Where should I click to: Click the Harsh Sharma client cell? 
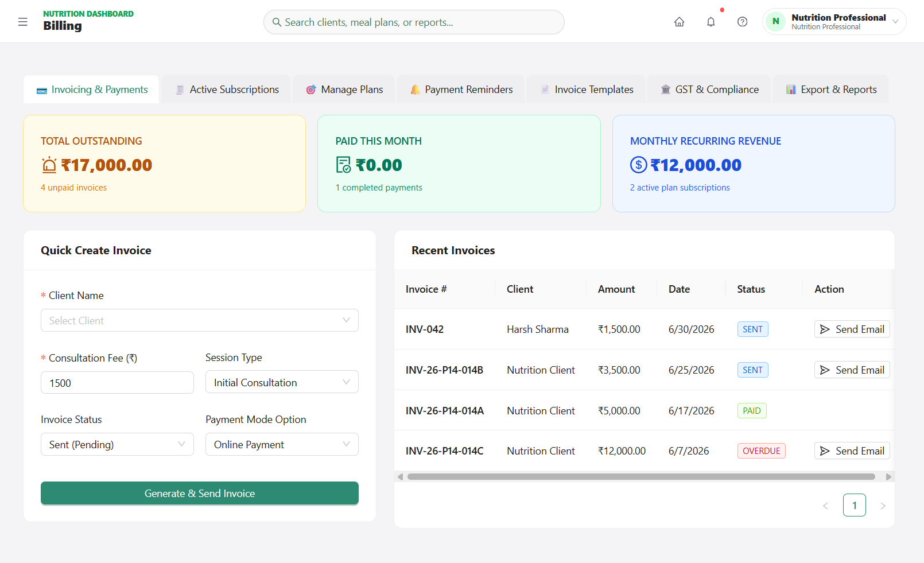(538, 329)
